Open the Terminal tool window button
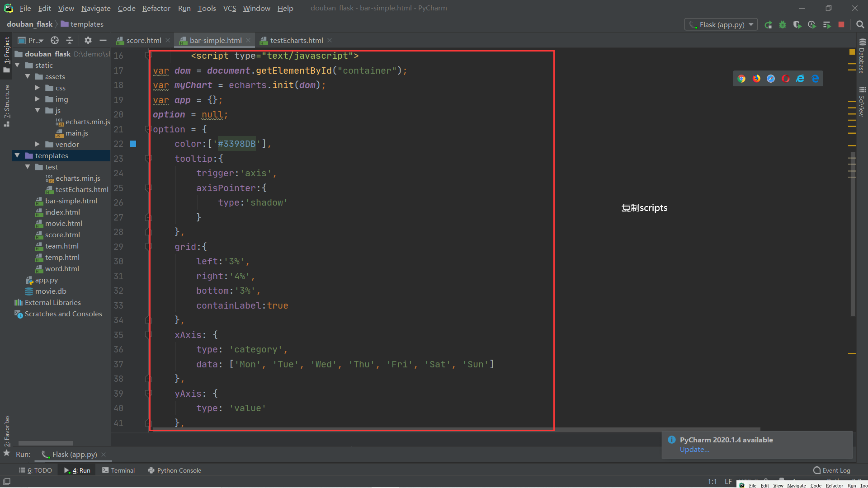The width and height of the screenshot is (868, 488). coord(118,470)
